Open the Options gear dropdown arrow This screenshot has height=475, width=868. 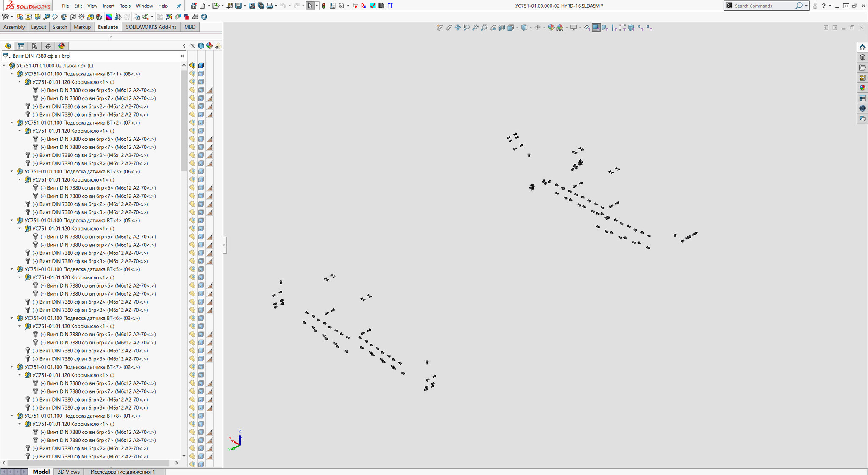(348, 6)
